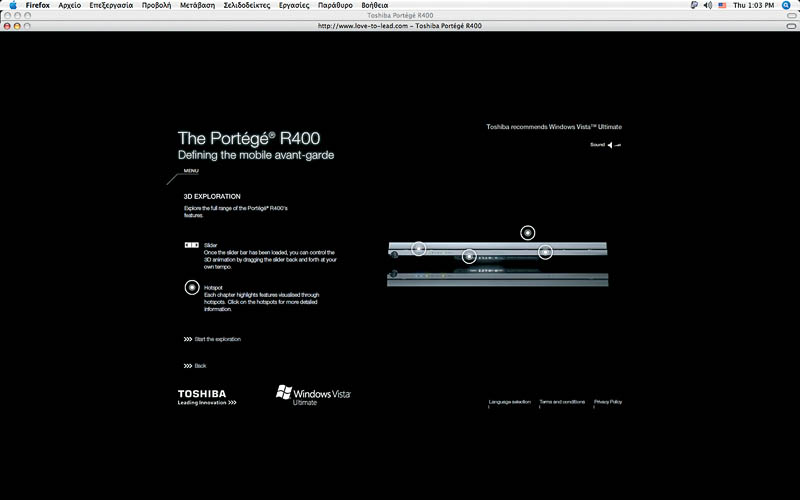The image size is (800, 500).
Task: Click the laptop side-view image
Action: click(497, 264)
